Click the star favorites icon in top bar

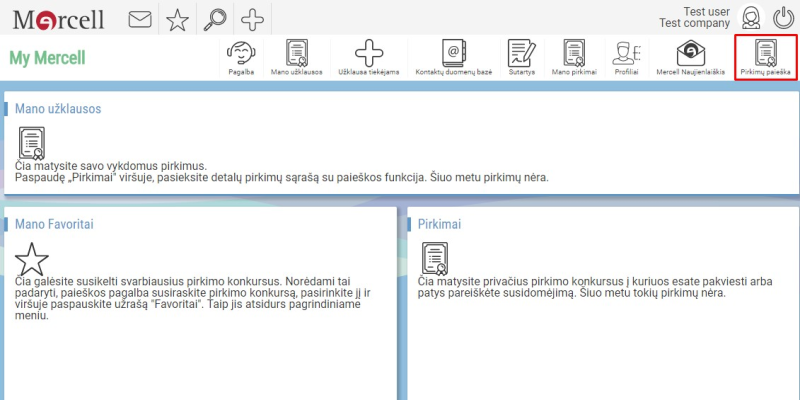pos(177,19)
